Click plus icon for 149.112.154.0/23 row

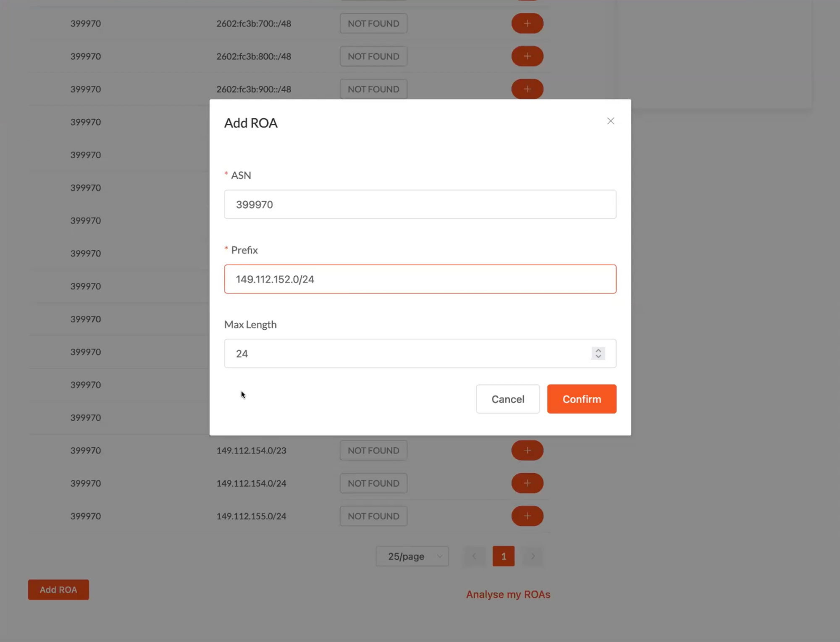[x=527, y=450]
